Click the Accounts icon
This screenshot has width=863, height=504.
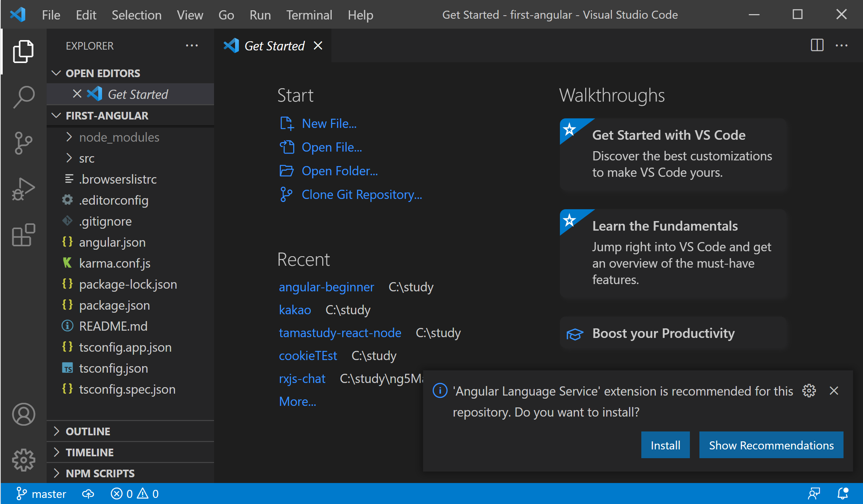[x=24, y=414]
